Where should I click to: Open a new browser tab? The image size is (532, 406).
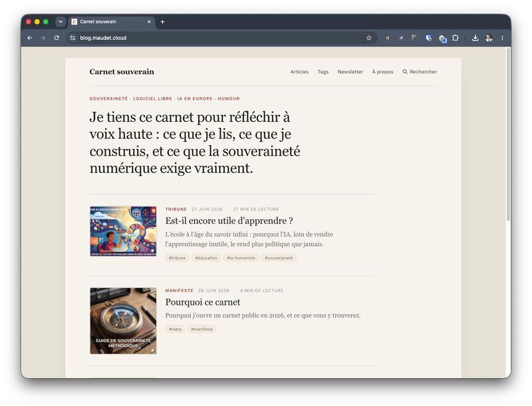pos(162,22)
